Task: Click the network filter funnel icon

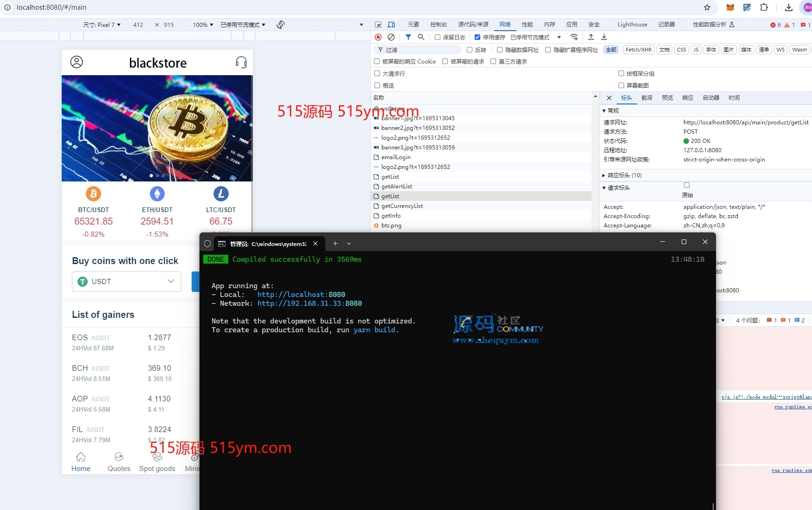Action: (408, 37)
